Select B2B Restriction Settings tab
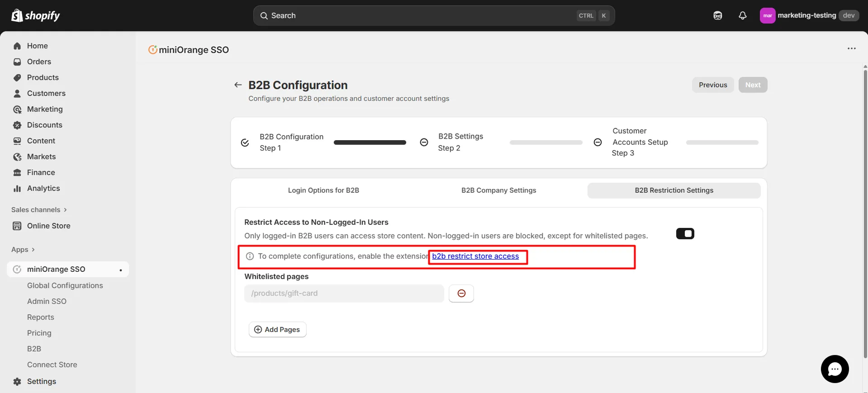868x393 pixels. 674,190
